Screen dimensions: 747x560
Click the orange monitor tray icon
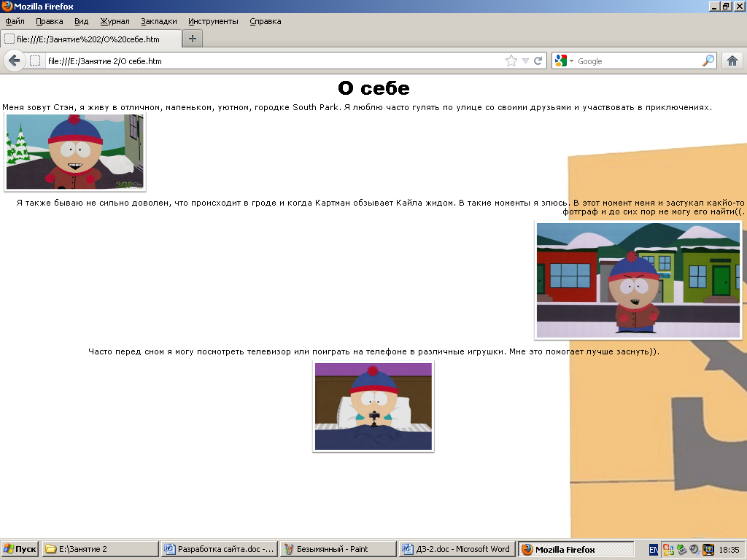(708, 550)
